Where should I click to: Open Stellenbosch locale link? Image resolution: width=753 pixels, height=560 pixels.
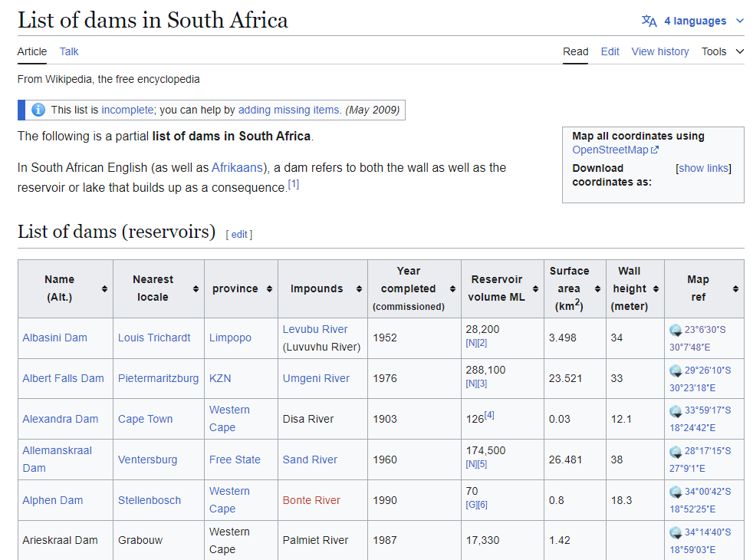click(x=150, y=500)
